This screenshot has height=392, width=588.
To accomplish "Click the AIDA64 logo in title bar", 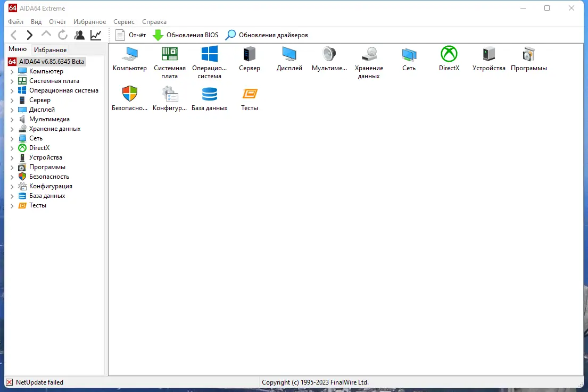I will pos(12,8).
